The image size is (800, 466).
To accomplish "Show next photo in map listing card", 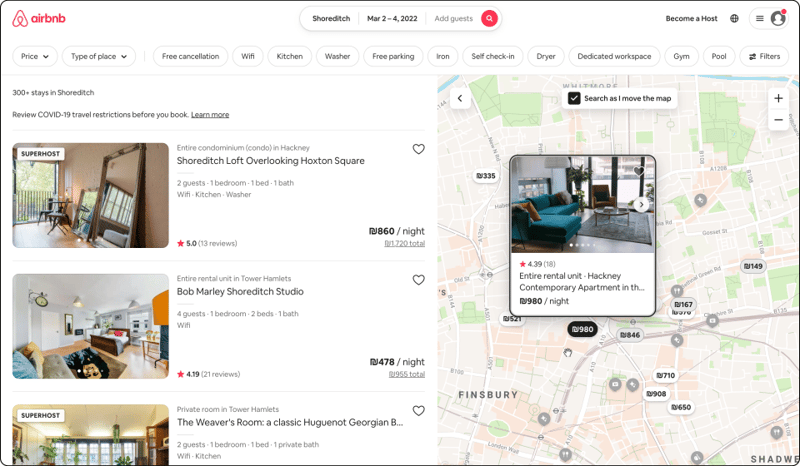I will [x=641, y=204].
